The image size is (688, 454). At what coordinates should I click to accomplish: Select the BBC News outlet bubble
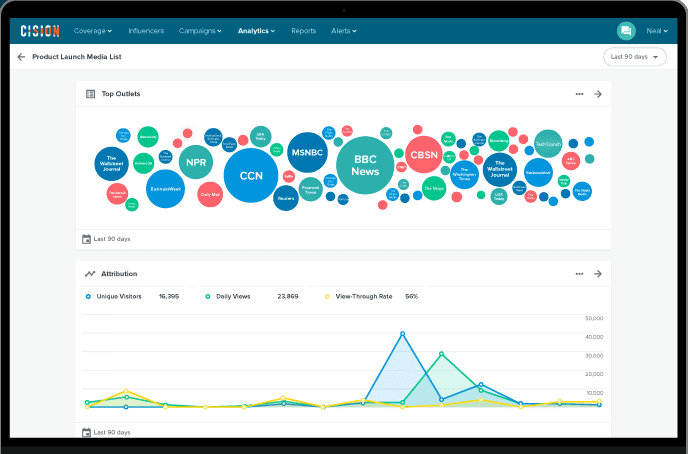click(365, 165)
